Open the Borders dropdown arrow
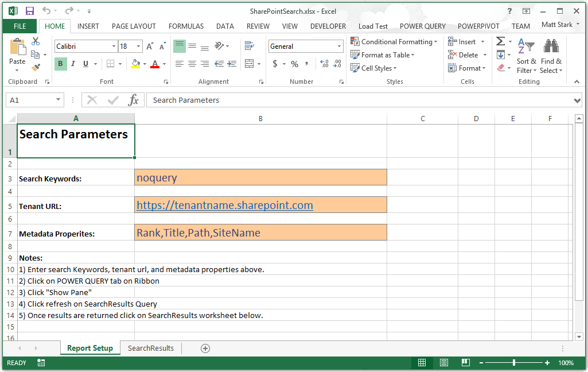 [x=120, y=64]
